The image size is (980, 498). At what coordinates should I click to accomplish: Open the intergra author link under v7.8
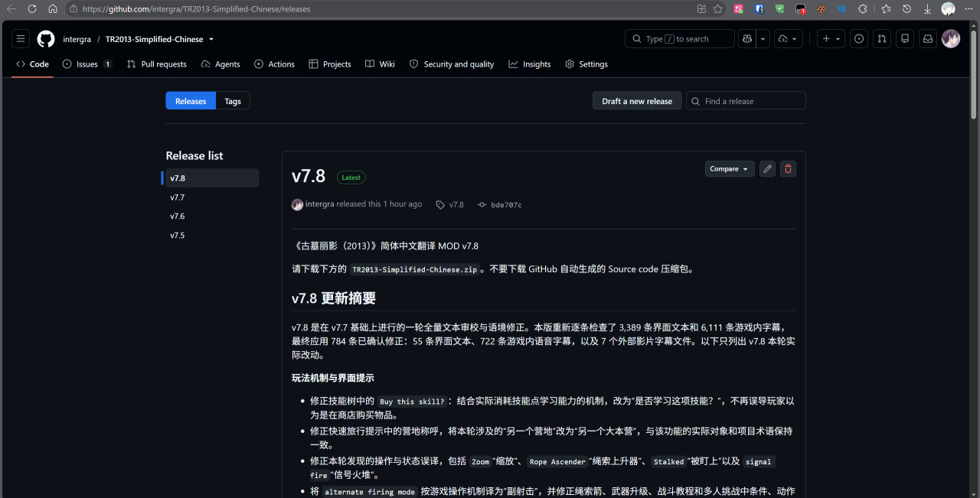[x=320, y=204]
